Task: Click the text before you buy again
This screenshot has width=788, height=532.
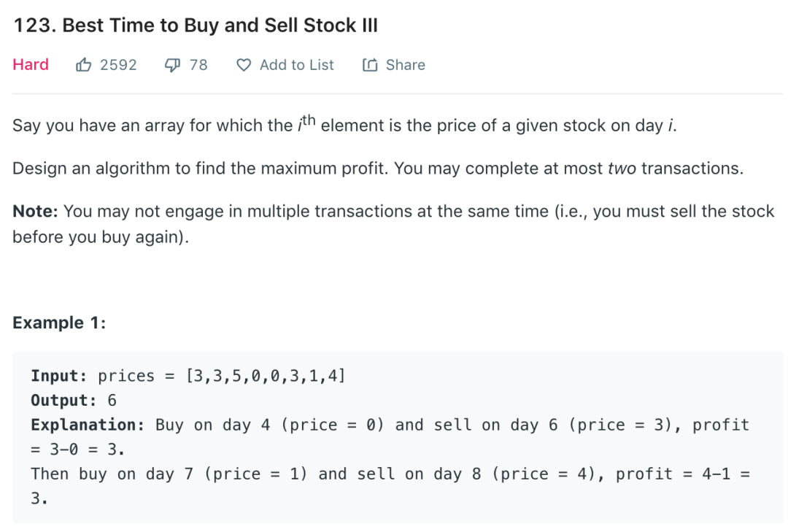Action: pyautogui.click(x=100, y=239)
